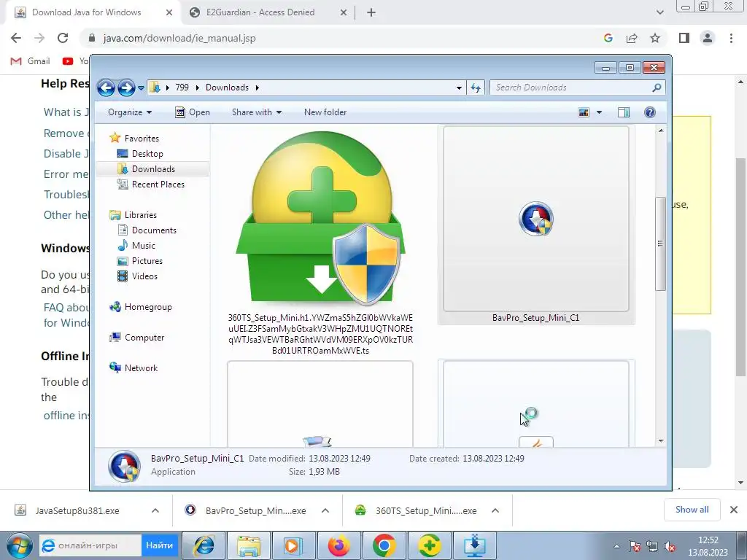Image resolution: width=747 pixels, height=560 pixels.
Task: Open Internet Explorer from taskbar
Action: [x=204, y=545]
